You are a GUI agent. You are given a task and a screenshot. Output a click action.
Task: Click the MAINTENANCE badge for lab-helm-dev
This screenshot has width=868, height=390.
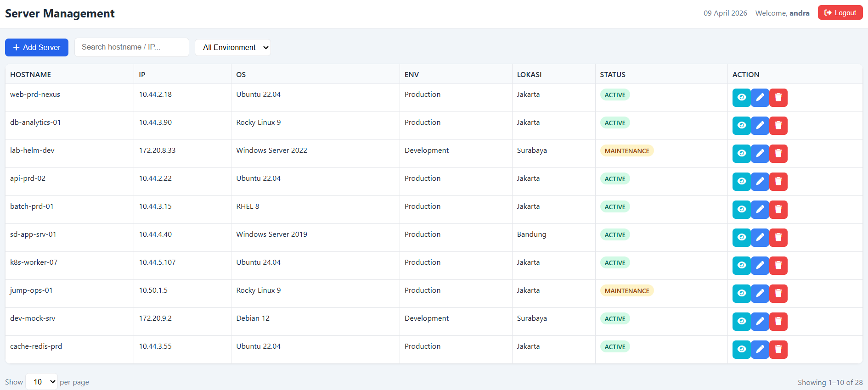(627, 151)
